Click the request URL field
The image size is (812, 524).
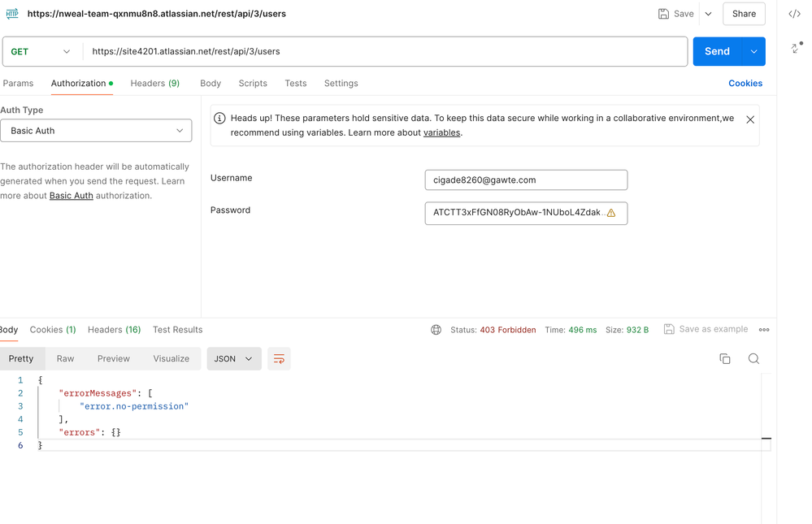click(x=385, y=51)
